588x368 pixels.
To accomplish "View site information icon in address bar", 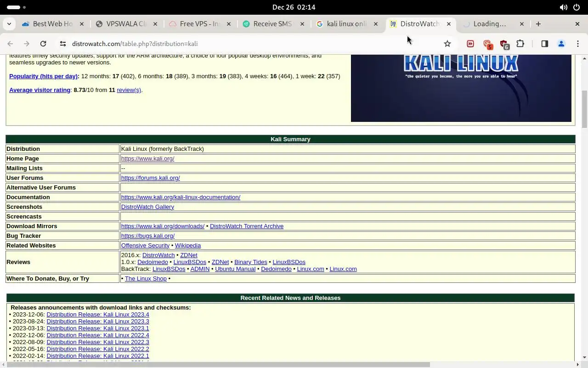I will click(x=62, y=44).
